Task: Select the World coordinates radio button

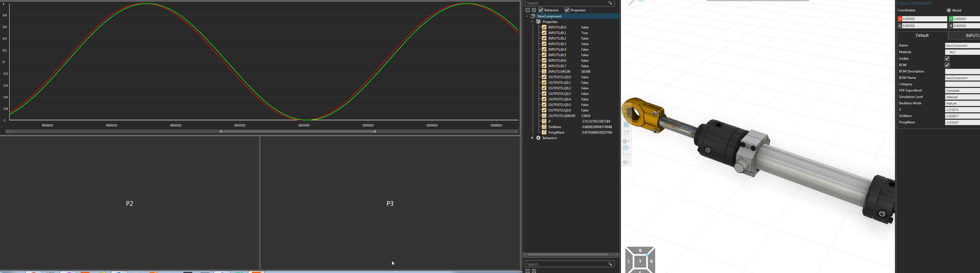Action: pos(949,11)
